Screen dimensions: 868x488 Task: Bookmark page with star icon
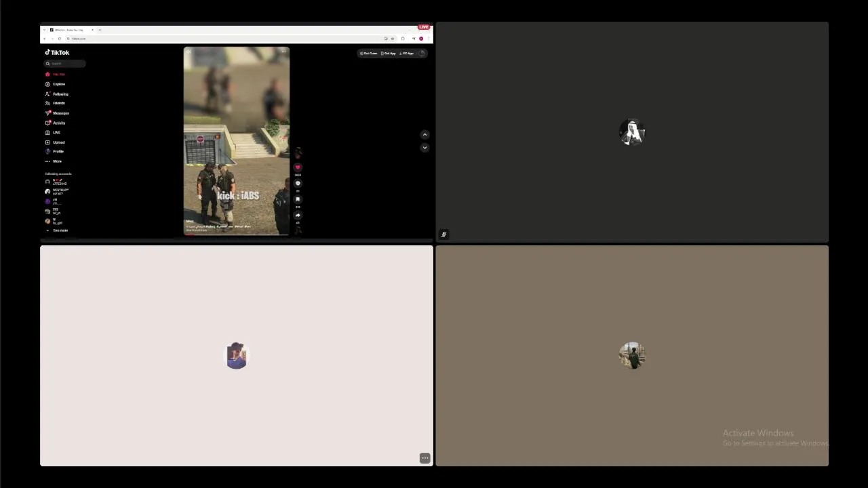(x=392, y=39)
